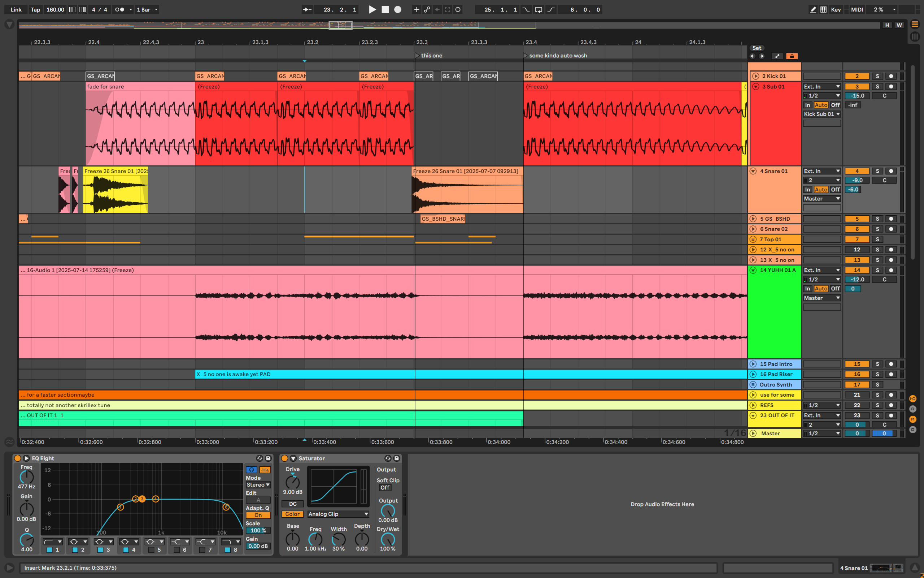Image resolution: width=924 pixels, height=578 pixels.
Task: Click the EQ Eight Freq knob
Action: click(x=26, y=477)
